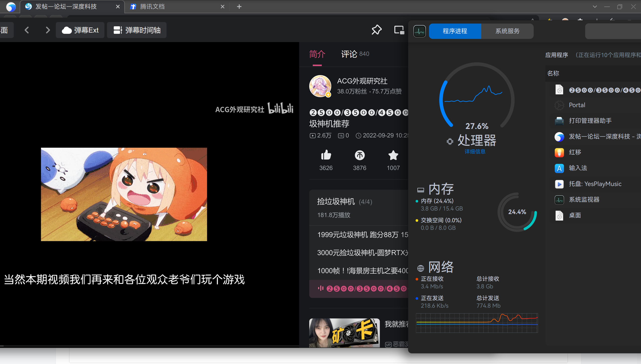Click the 输入法 process icon
This screenshot has width=641, height=364.
click(559, 168)
